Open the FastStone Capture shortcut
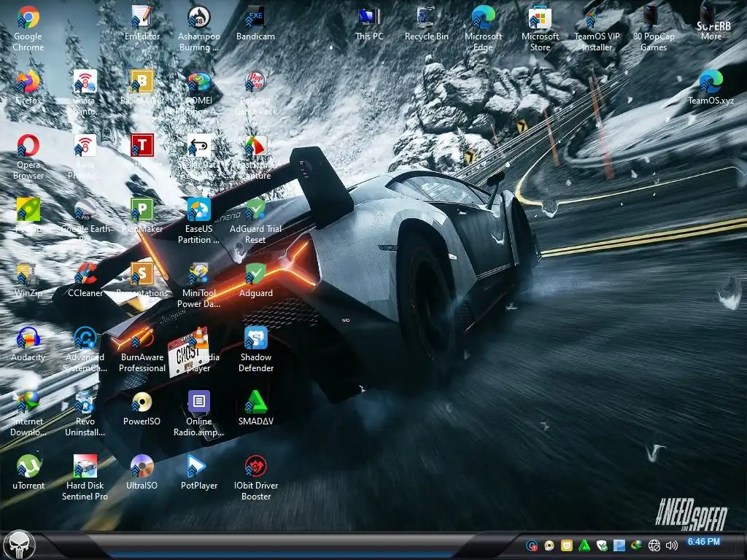The width and height of the screenshot is (747, 560). [256, 146]
